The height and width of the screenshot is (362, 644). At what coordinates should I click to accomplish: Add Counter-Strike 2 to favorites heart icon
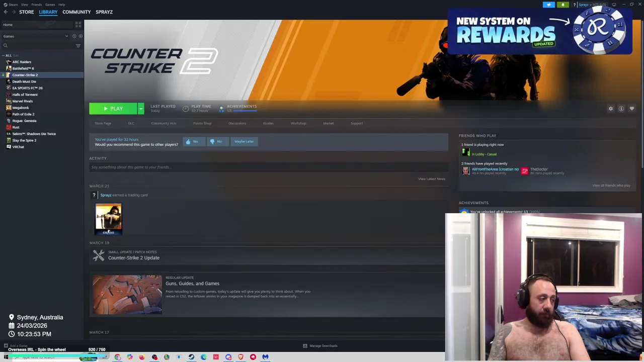[x=632, y=109]
